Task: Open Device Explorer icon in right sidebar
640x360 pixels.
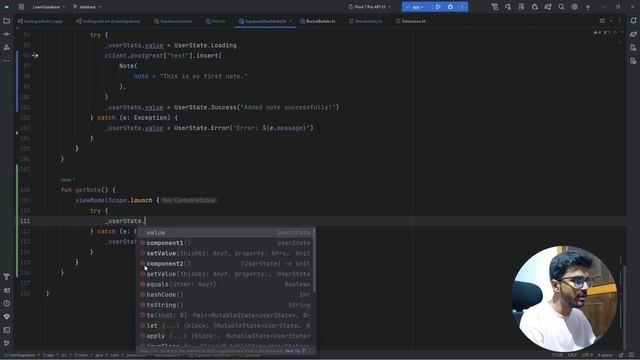Action: 633,48
